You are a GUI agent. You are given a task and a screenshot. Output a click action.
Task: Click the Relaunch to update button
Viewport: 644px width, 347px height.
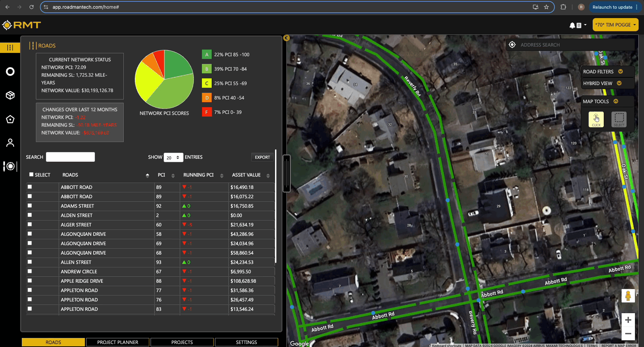click(x=612, y=7)
